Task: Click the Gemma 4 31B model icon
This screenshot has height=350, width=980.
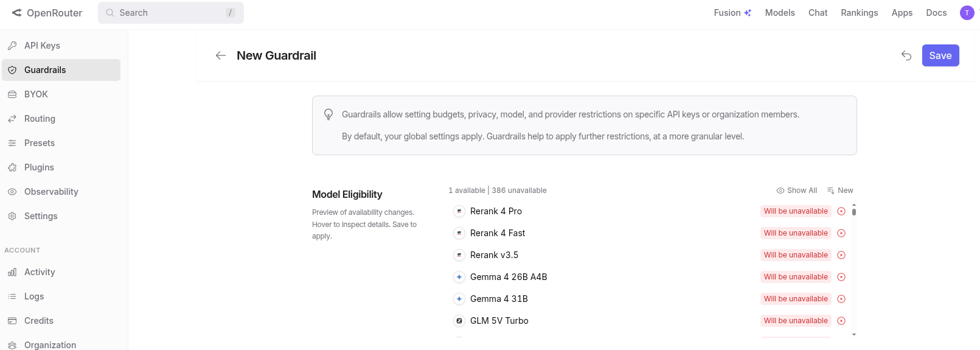Action: pos(459,299)
